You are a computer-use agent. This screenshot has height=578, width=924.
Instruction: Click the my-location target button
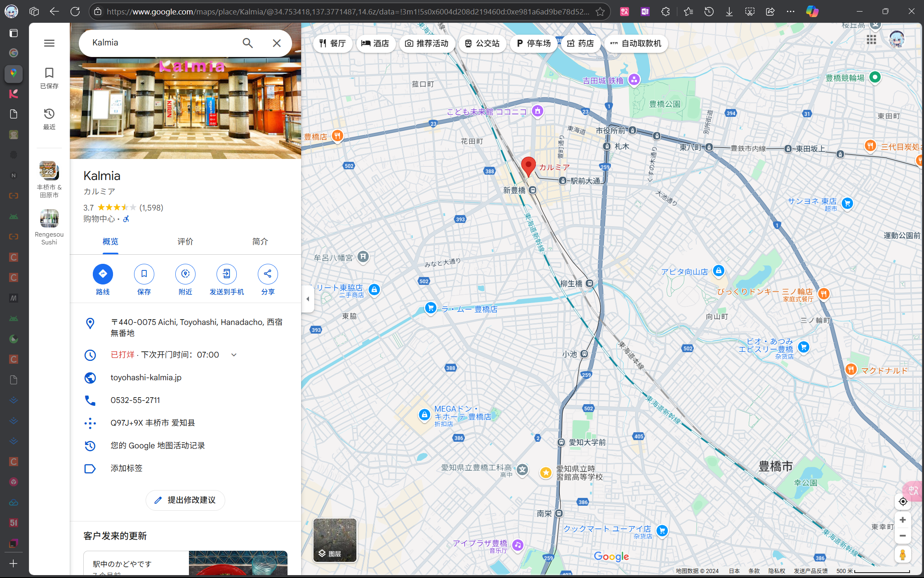[903, 501]
